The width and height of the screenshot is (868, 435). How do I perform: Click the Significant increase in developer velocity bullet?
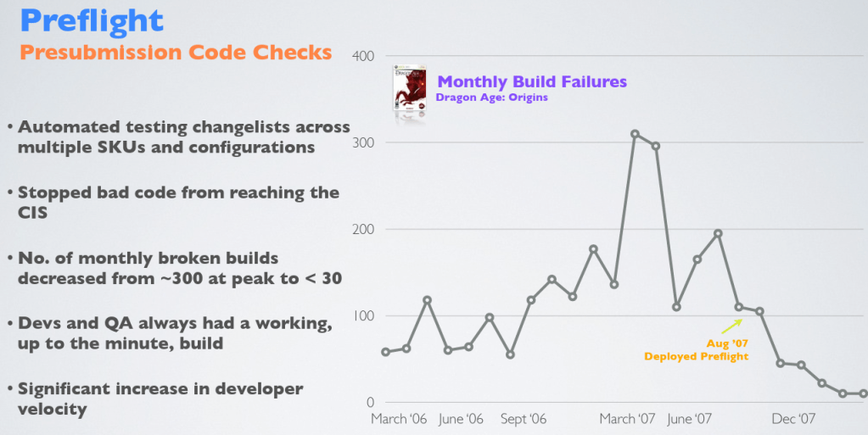[x=160, y=399]
